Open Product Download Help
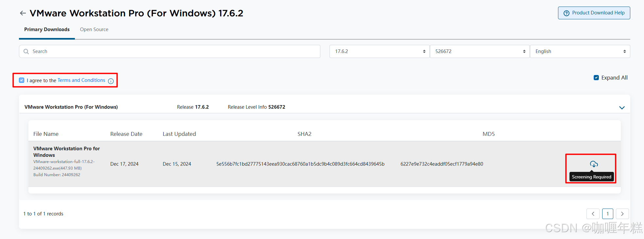This screenshot has width=644, height=239. 594,13
